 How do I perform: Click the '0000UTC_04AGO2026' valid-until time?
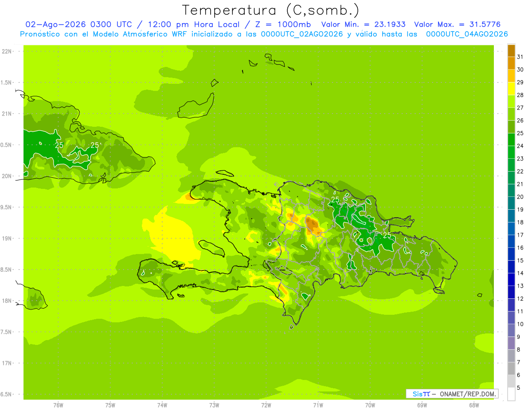467,34
